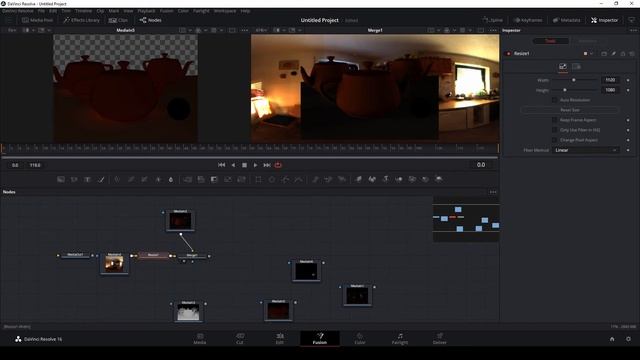Enable Only Use Filter in HiQ checkbox
The image size is (640, 360).
click(554, 130)
